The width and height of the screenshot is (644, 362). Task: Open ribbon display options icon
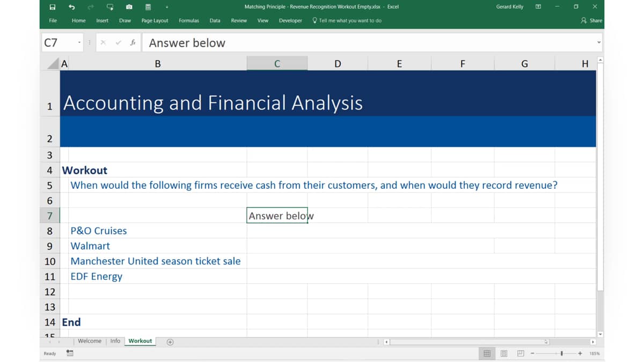point(538,6)
